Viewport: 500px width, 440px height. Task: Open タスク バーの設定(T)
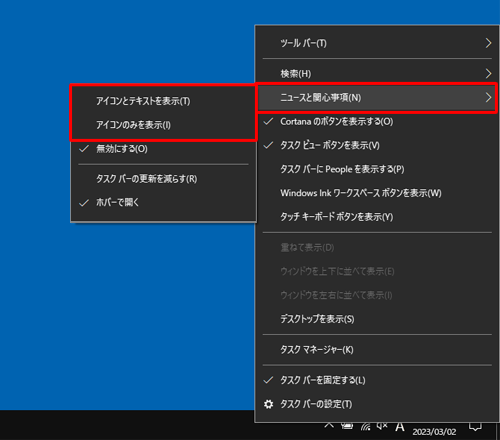pos(377,404)
